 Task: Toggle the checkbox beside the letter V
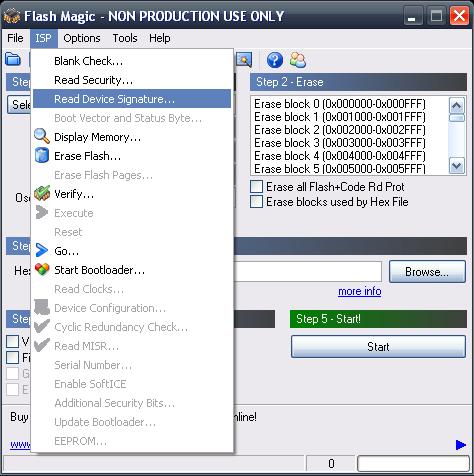click(13, 341)
